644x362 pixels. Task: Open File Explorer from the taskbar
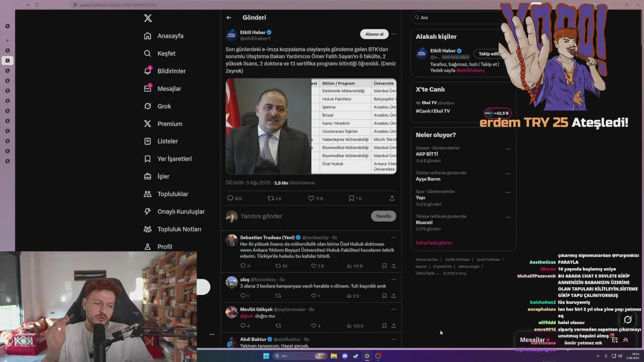pyautogui.click(x=334, y=356)
